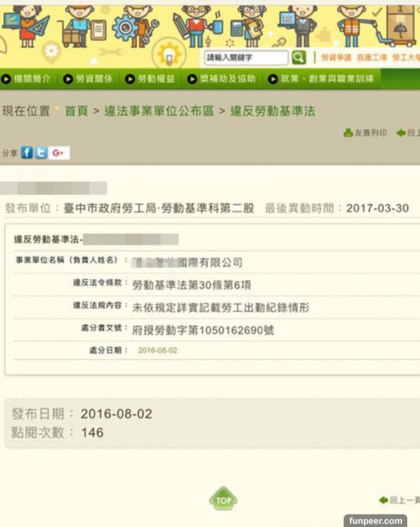Click the 請輸入關鍵字 search field
The image size is (420, 527).
pos(246,58)
